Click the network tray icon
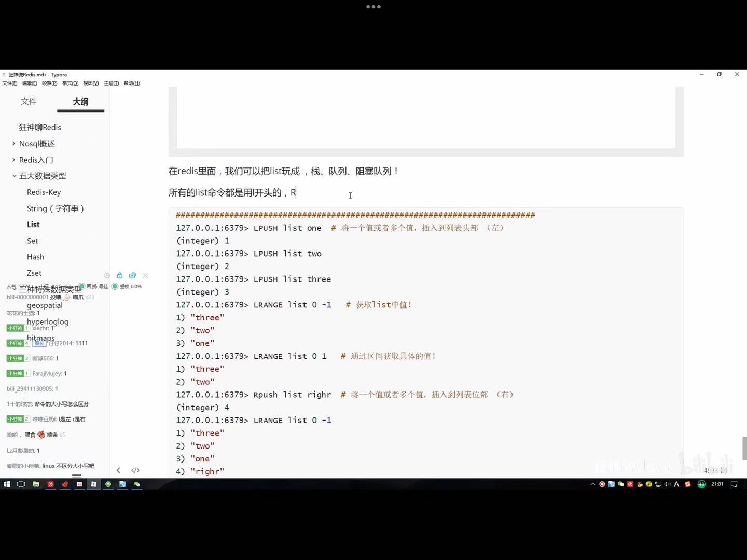The image size is (747, 560). 658,484
